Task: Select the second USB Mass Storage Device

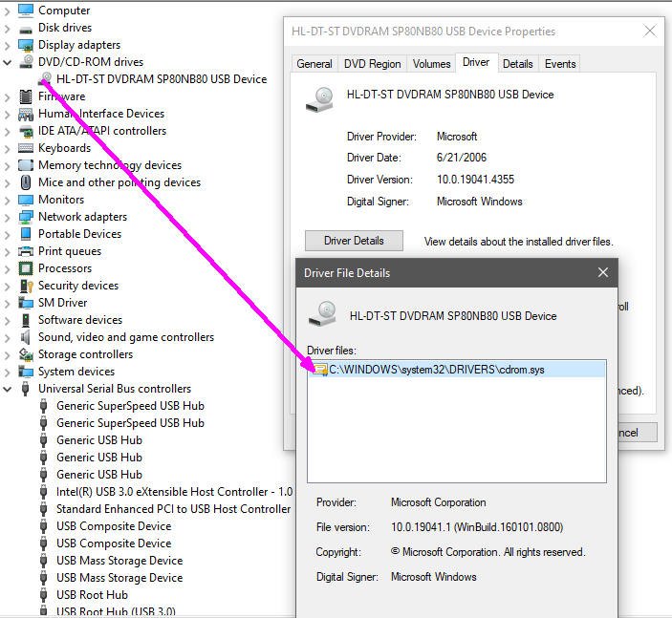Action: coord(119,578)
